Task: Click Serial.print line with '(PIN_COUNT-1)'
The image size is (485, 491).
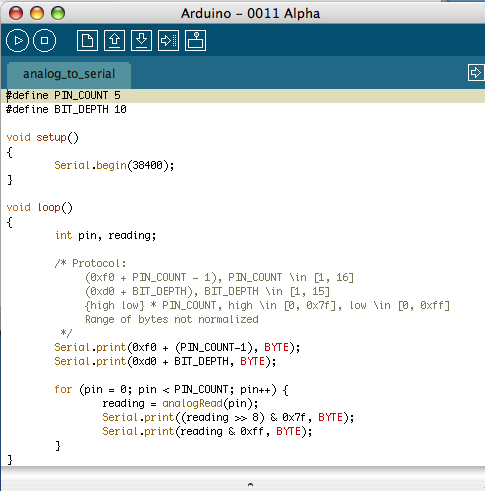Action: coord(177,347)
